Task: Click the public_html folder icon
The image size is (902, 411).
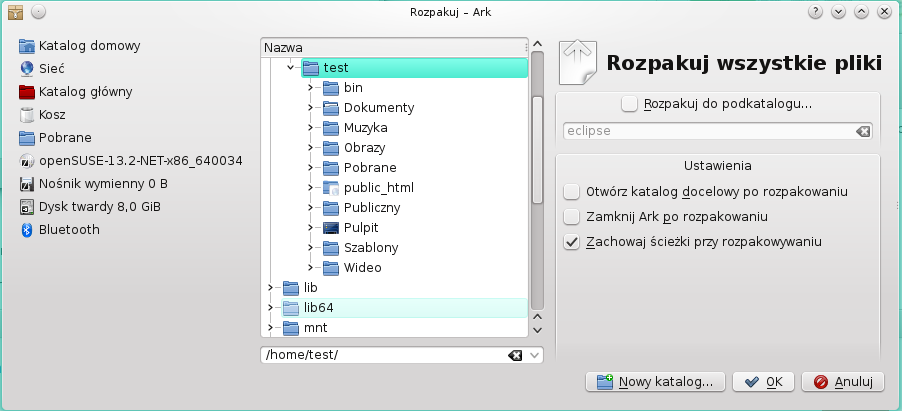Action: 331,188
